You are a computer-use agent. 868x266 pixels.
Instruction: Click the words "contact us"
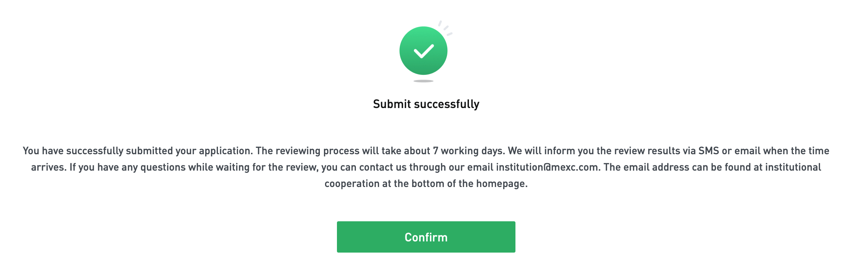pyautogui.click(x=383, y=167)
